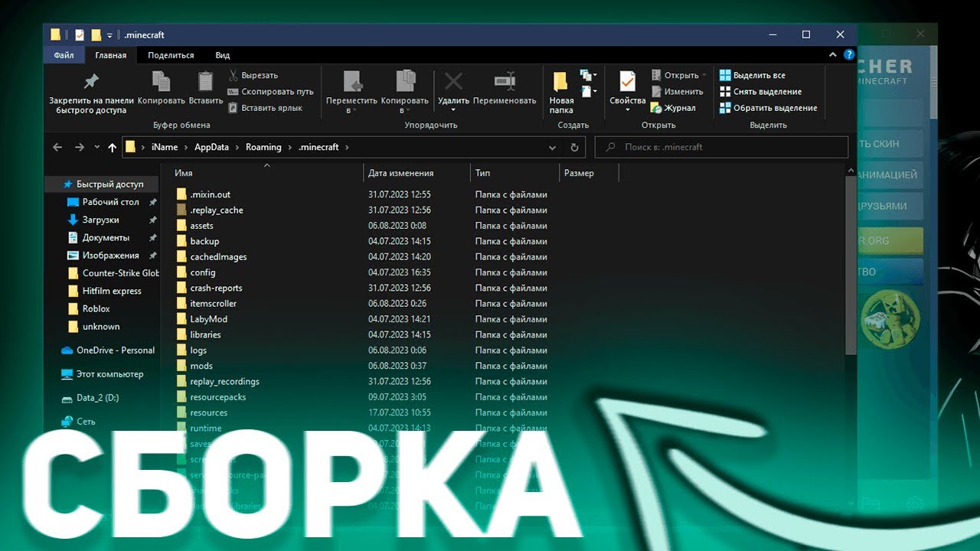Click the Поиск в: .minecraft search box

pyautogui.click(x=722, y=147)
